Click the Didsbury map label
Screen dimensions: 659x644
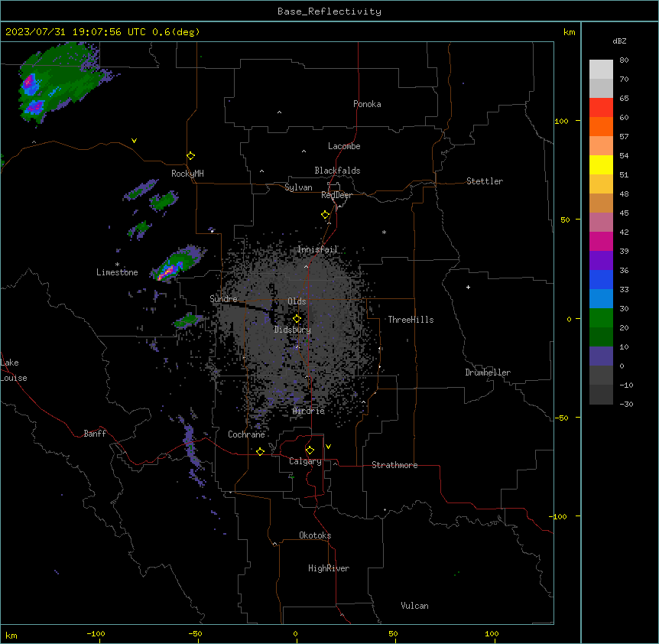click(x=293, y=330)
